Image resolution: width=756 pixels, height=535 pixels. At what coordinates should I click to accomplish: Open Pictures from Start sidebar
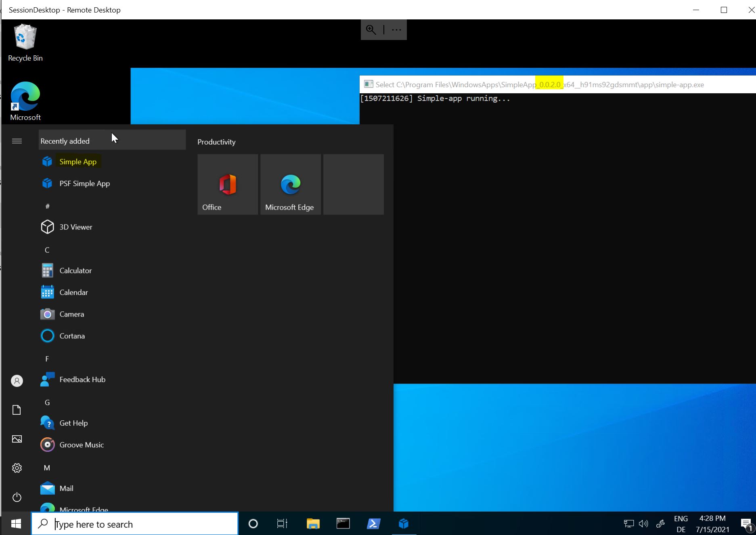(x=17, y=439)
